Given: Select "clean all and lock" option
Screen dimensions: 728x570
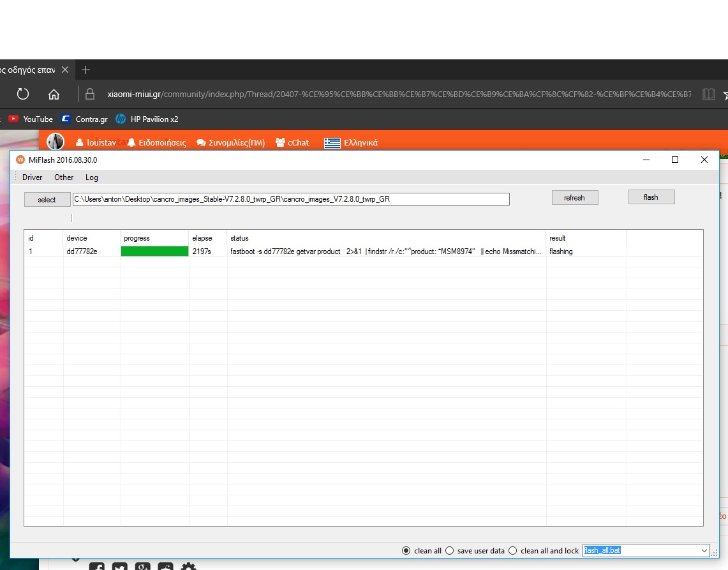Looking at the screenshot, I should (512, 550).
